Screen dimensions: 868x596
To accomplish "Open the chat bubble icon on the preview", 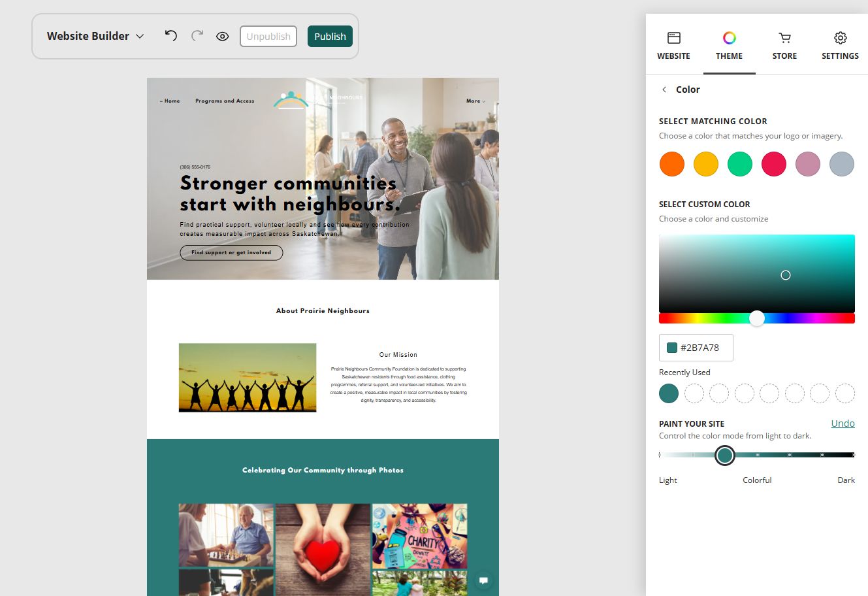I will point(483,580).
